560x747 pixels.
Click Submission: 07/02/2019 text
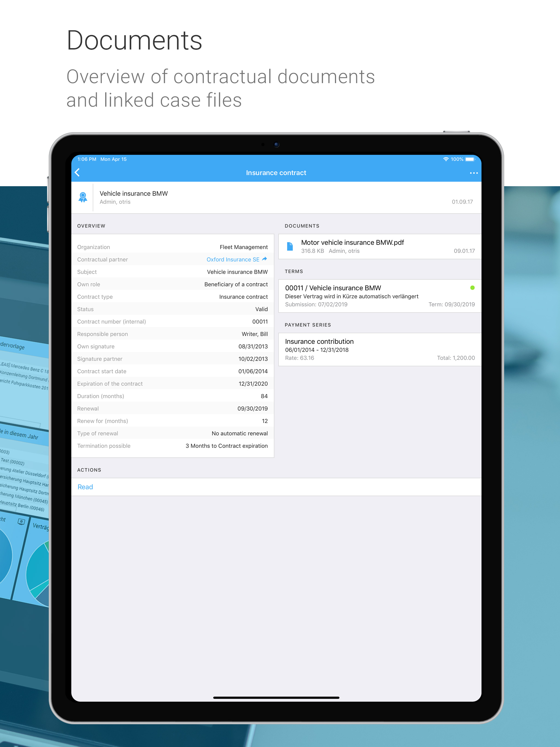coord(316,305)
